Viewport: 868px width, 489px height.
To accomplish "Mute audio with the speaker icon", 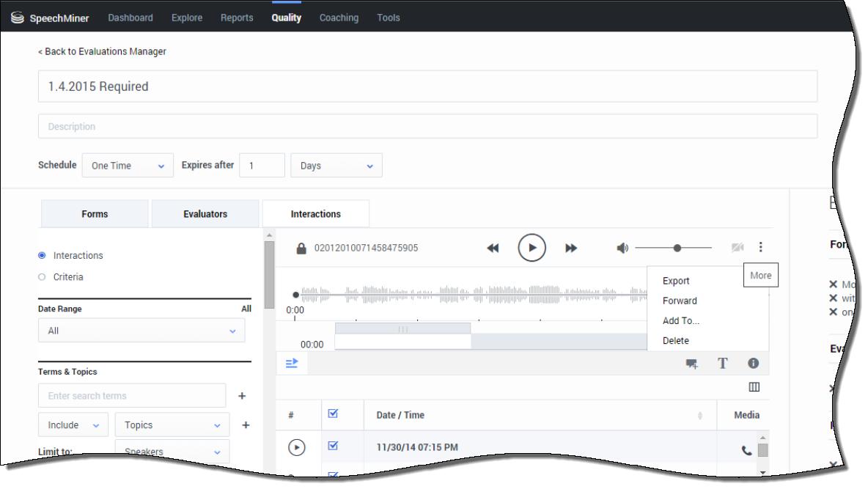I will coord(622,249).
